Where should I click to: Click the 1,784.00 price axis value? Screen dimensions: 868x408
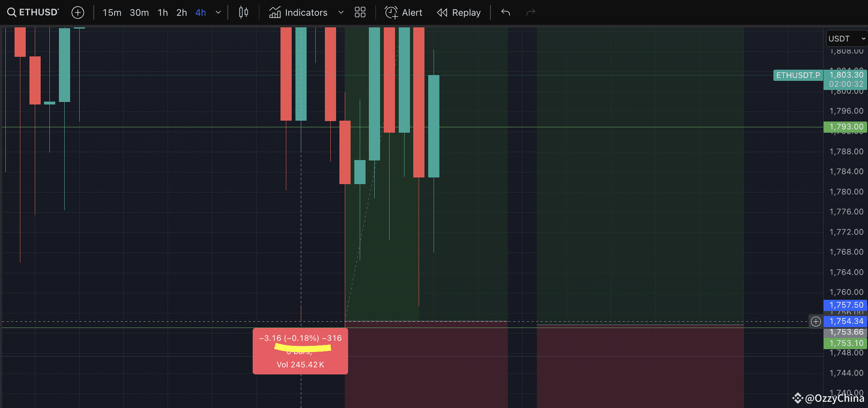[846, 172]
